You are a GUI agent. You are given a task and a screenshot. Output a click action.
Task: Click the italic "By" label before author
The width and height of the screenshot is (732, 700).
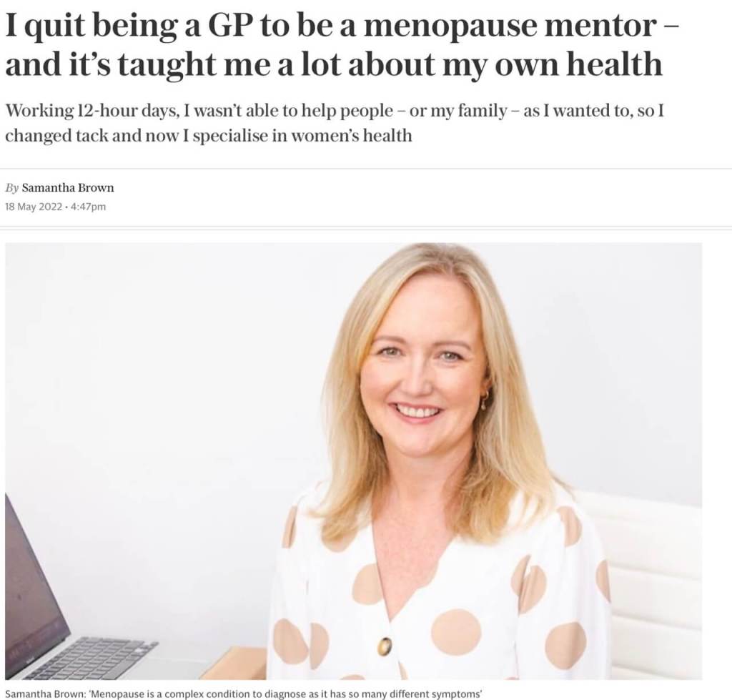11,188
